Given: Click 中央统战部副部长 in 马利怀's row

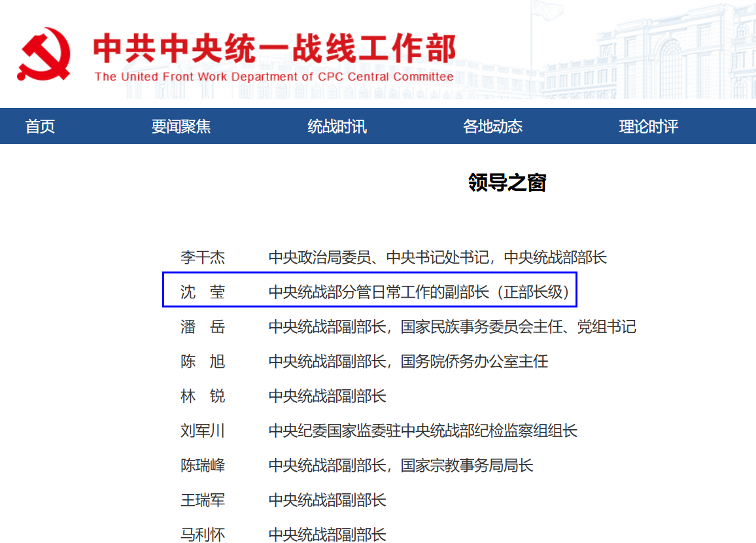Looking at the screenshot, I should pos(328,534).
